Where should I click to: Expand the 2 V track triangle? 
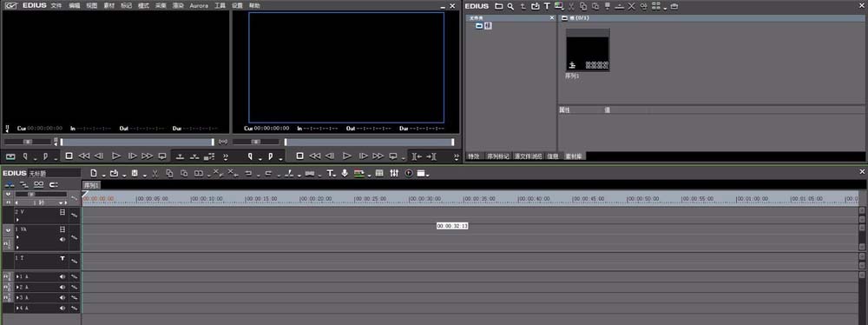(17, 220)
